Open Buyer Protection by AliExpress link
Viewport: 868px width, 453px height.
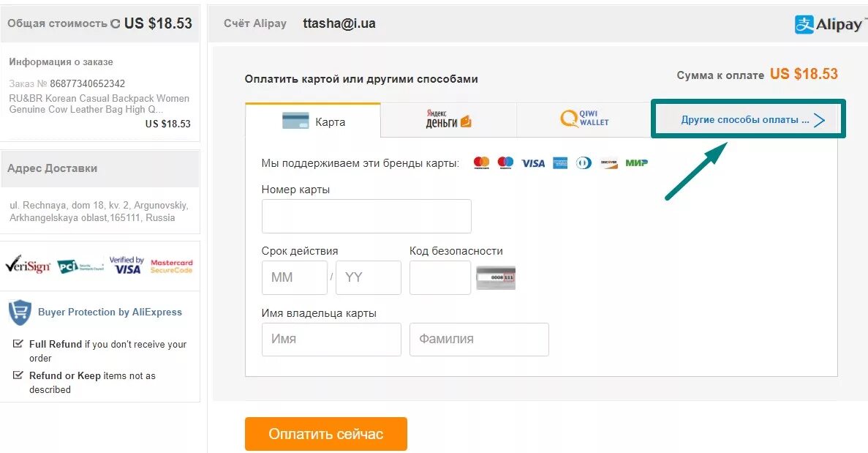[110, 312]
